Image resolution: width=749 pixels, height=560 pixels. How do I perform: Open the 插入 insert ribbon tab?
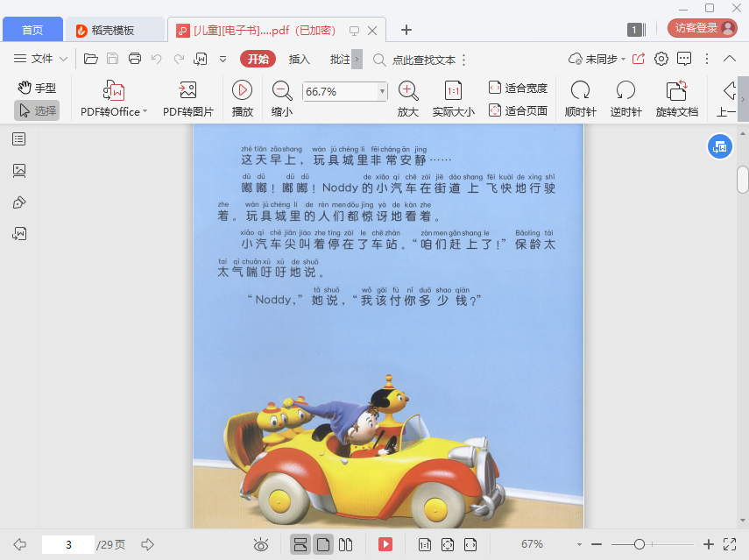[x=300, y=60]
